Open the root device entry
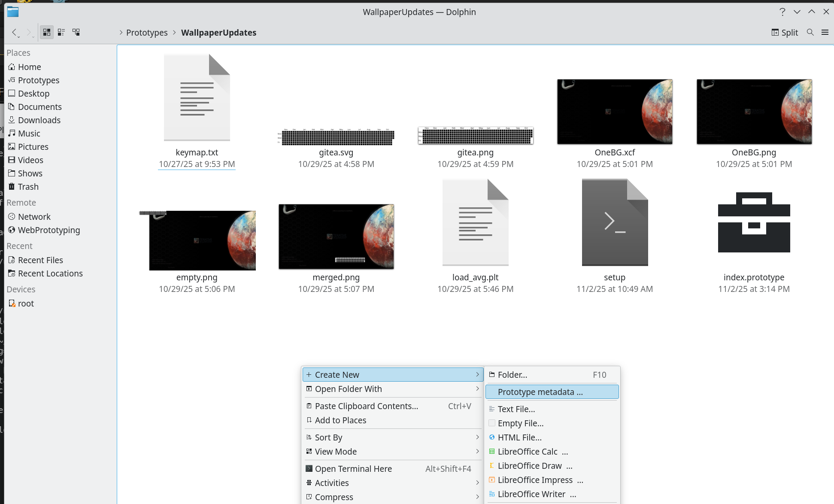Viewport: 834px width, 504px height. tap(26, 304)
